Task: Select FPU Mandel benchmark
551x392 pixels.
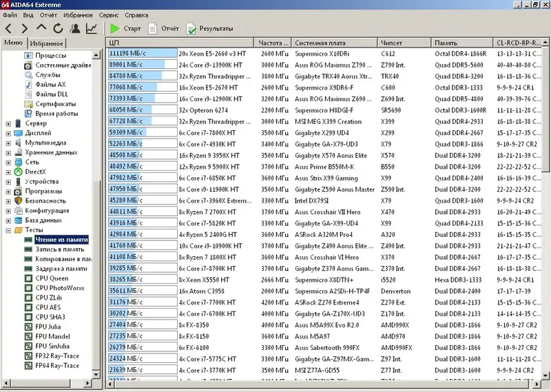Action: [53, 336]
